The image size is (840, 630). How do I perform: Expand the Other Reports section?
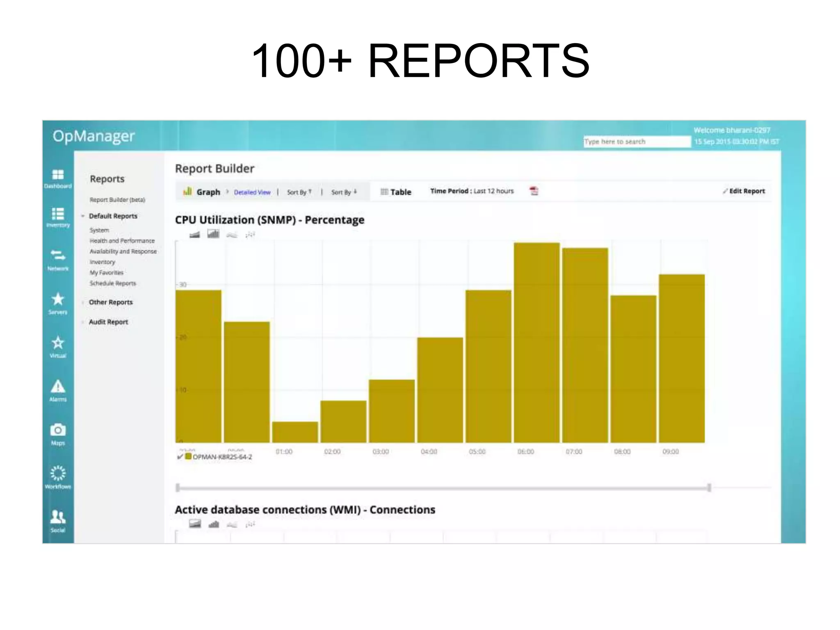(x=83, y=302)
